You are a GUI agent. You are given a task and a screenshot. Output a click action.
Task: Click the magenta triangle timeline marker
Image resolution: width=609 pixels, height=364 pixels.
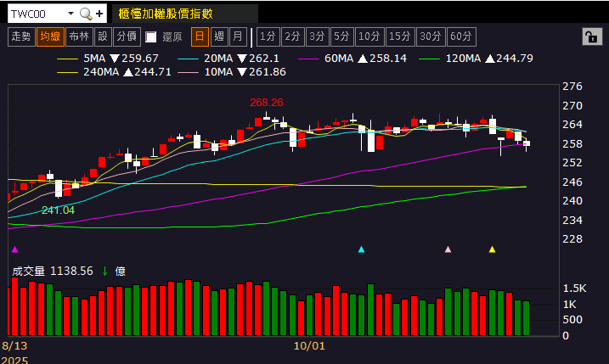coord(14,249)
